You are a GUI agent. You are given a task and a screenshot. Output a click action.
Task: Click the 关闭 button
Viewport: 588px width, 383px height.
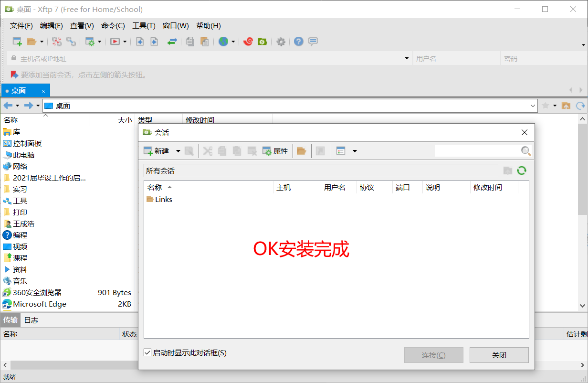[x=499, y=355]
